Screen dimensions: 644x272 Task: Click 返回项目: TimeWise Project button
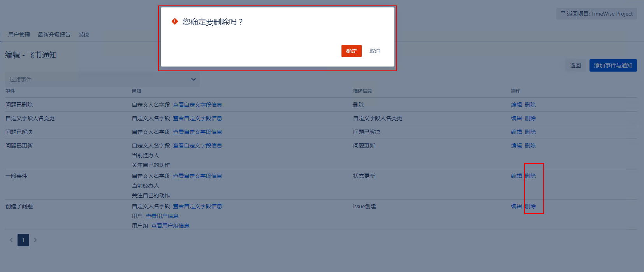pyautogui.click(x=596, y=14)
